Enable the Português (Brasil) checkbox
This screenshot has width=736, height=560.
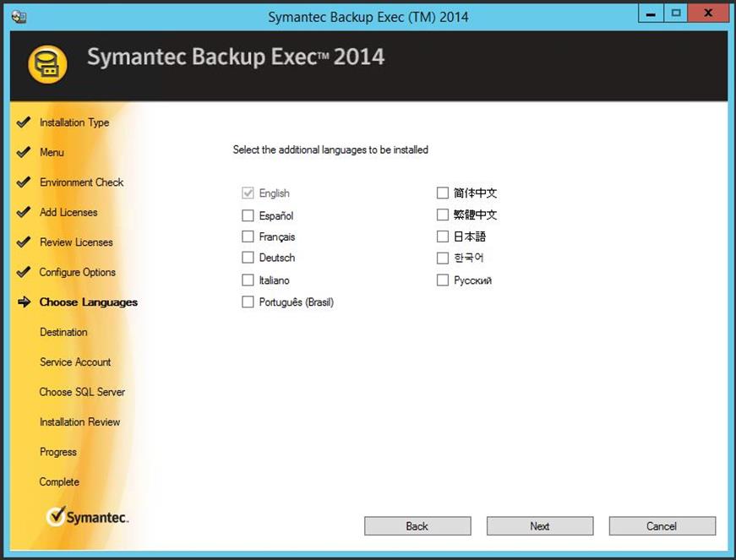[248, 302]
